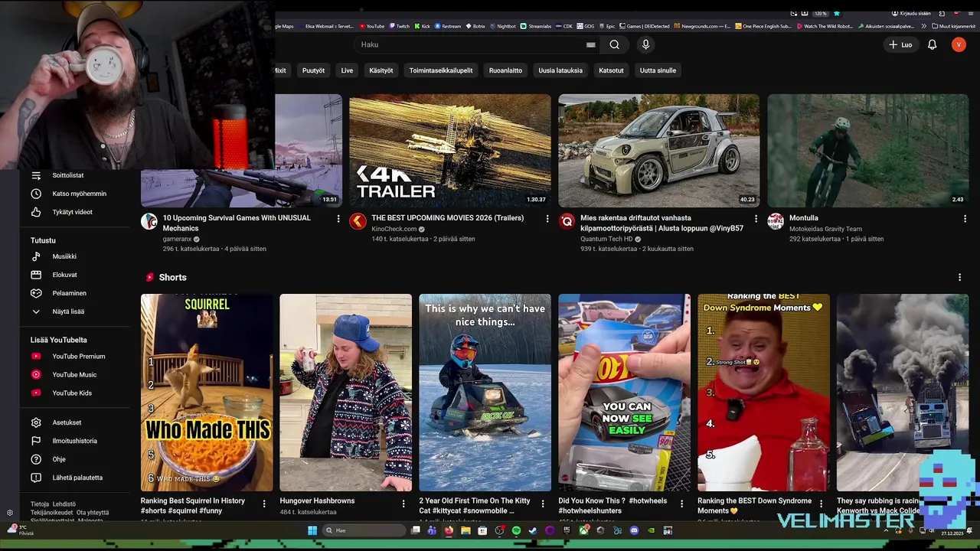Open the Twitch bookmark
Viewport: 980px width, 551px height.
(x=399, y=26)
